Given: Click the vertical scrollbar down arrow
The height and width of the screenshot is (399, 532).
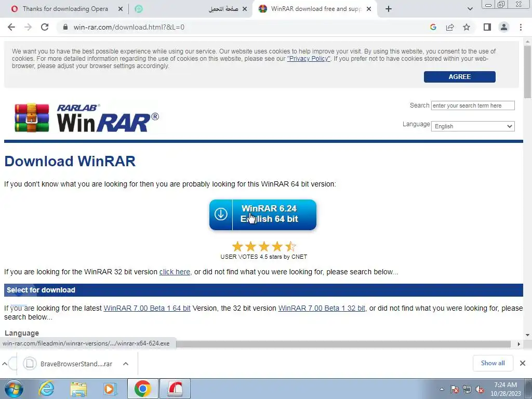Looking at the screenshot, I should (527, 335).
